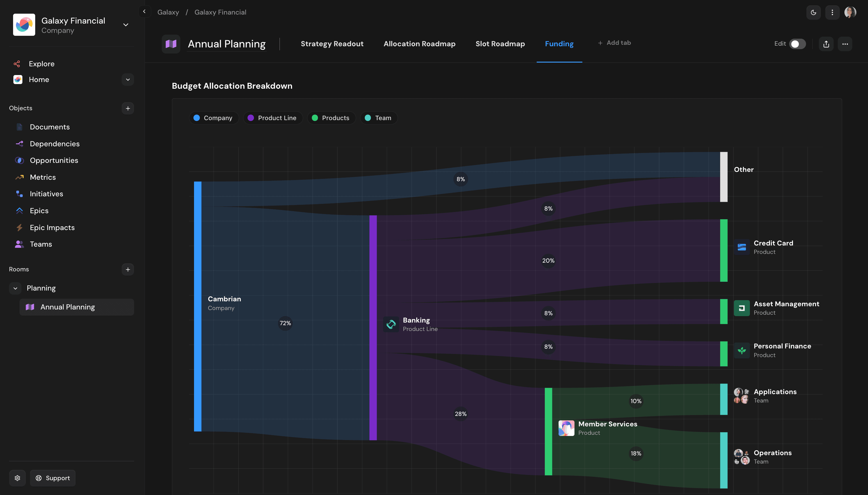Open the Opportunities section
Screen dimensions: 868x495
[x=54, y=160]
